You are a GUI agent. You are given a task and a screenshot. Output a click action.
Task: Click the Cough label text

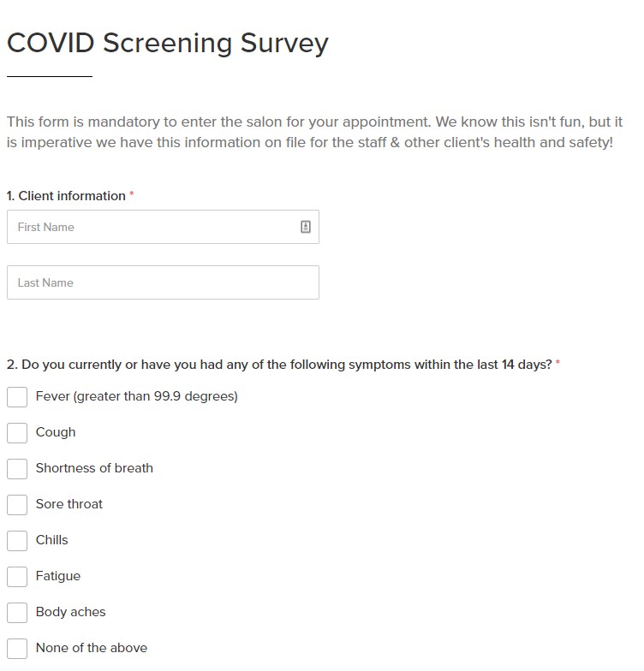56,432
